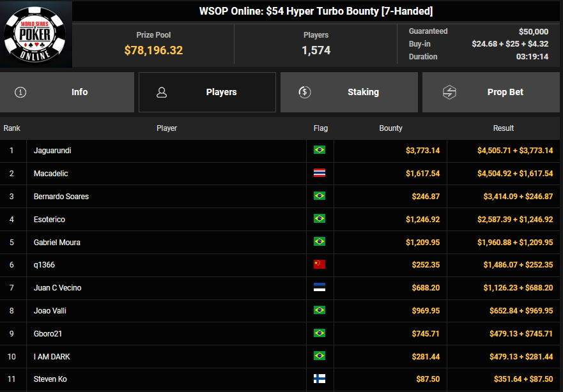Select player Esoterico in the list
Image resolution: width=563 pixels, height=392 pixels.
click(x=49, y=220)
